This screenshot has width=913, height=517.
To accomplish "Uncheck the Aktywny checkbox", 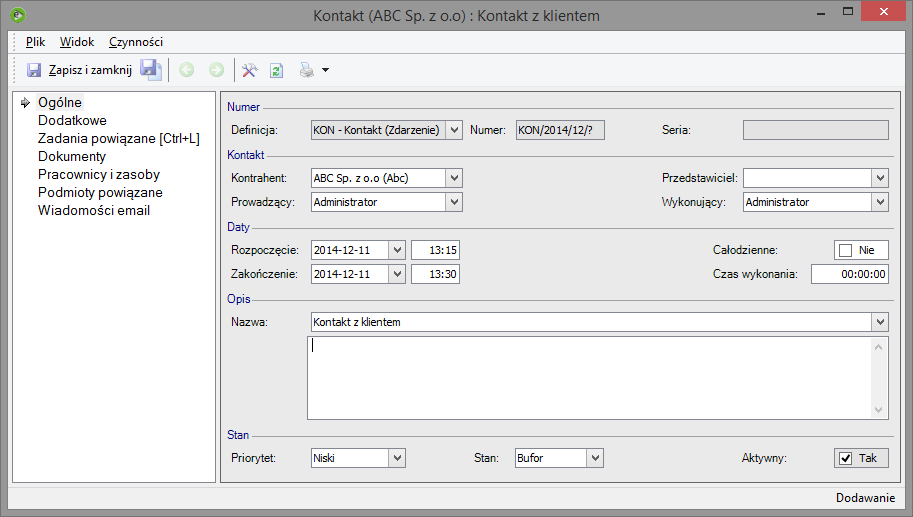I will pyautogui.click(x=845, y=458).
